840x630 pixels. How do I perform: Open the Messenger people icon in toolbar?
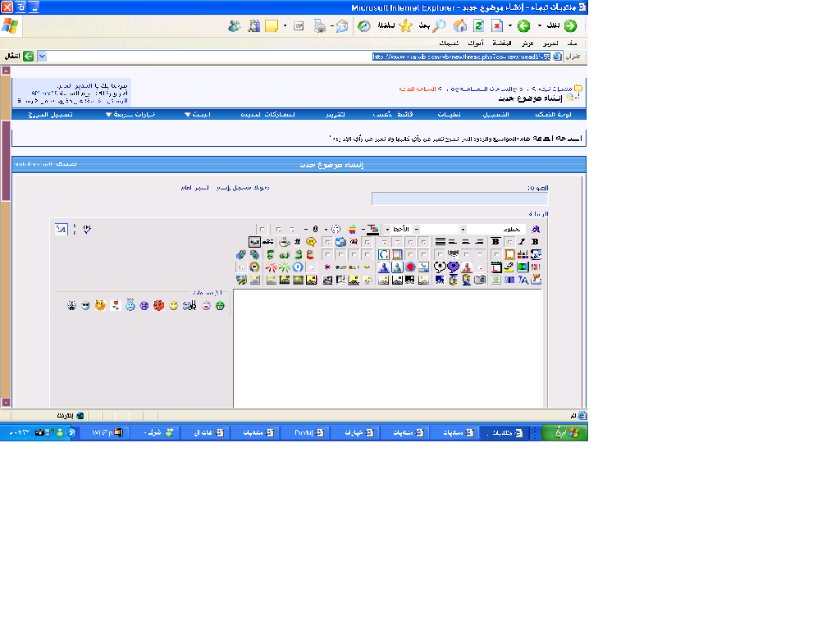234,25
